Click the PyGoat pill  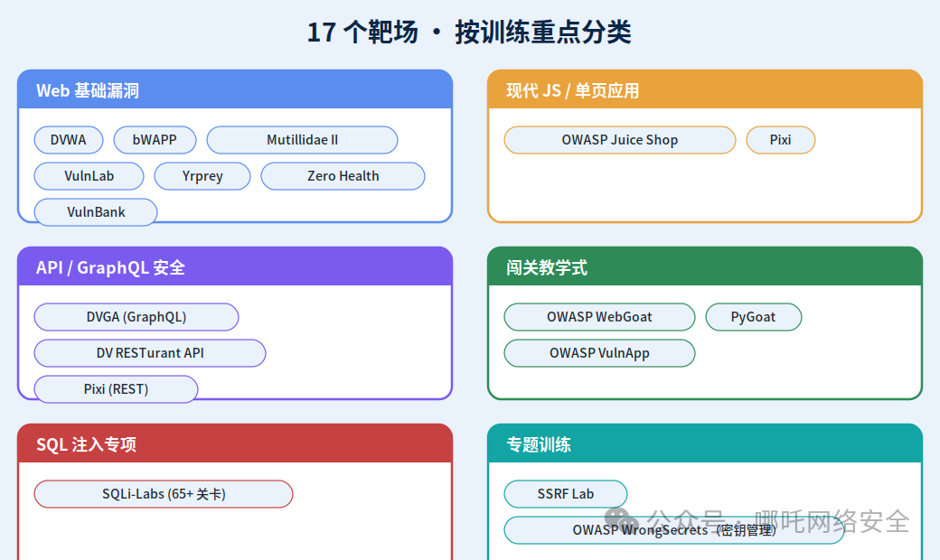[x=754, y=317]
